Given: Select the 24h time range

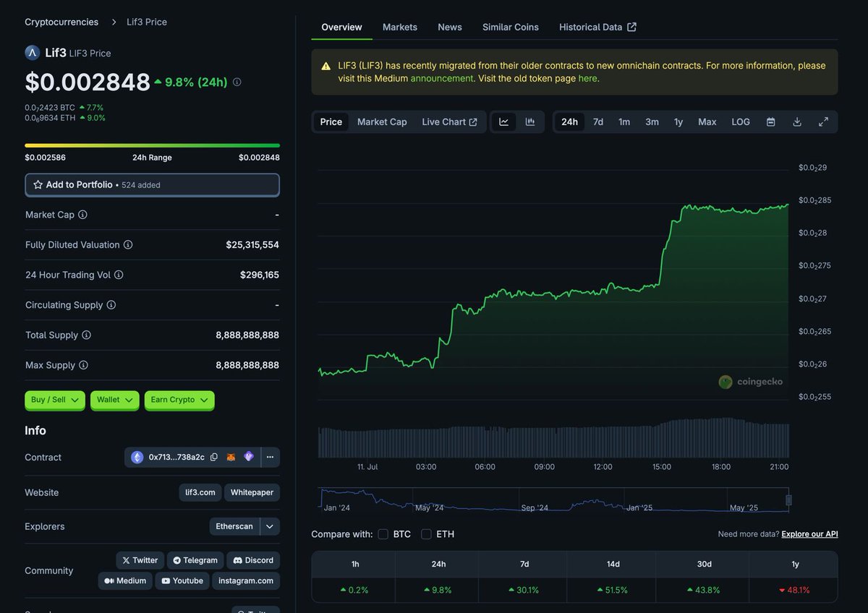Looking at the screenshot, I should point(570,122).
